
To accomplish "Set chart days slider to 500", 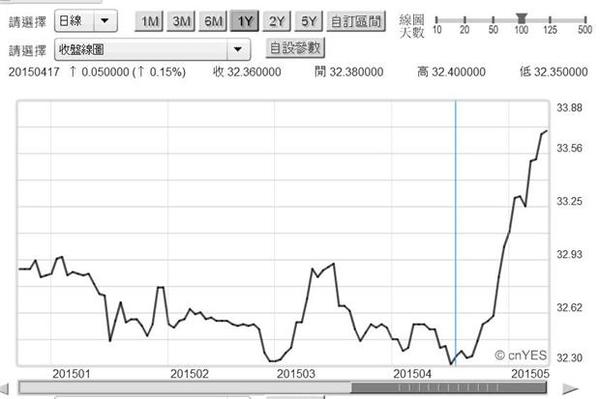I will pos(585,20).
